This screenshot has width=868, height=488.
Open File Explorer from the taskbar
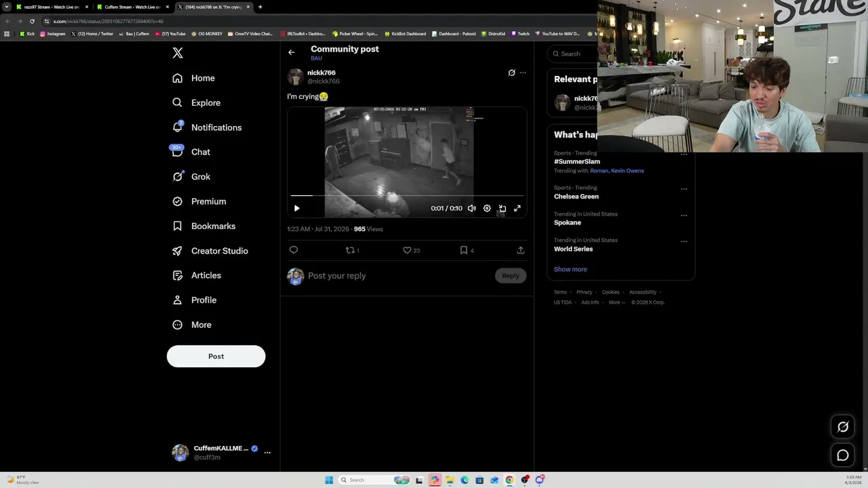[x=450, y=480]
